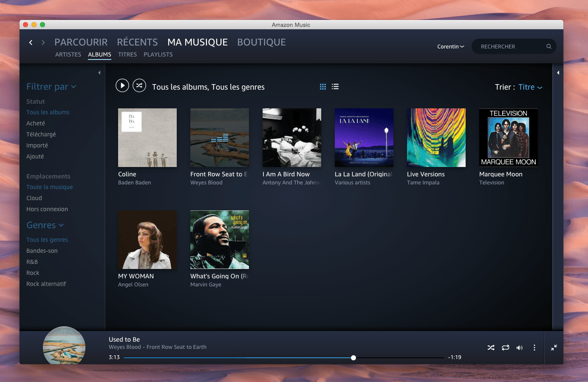Expand the Filtrer par dropdown
Screen dimensions: 588x382
tap(51, 87)
